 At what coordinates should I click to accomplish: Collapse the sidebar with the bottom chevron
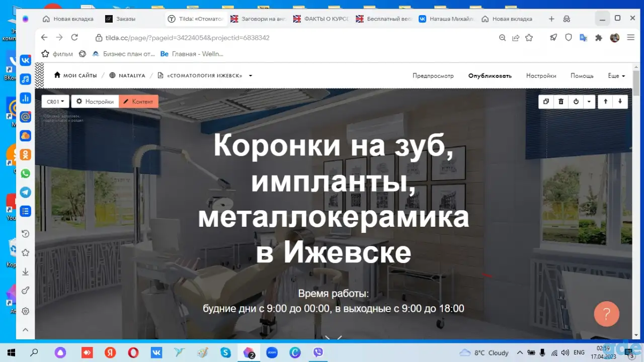point(25,330)
